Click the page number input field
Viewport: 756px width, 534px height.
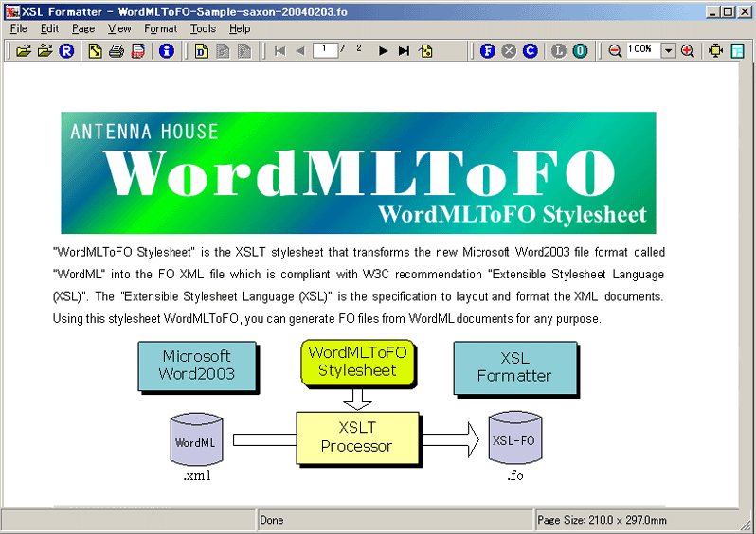[x=325, y=49]
